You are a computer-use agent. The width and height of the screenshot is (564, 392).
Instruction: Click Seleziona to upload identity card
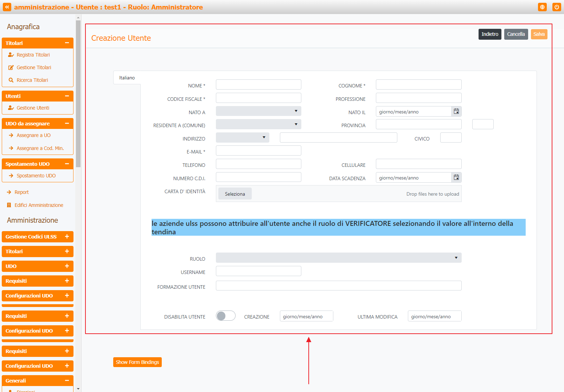[235, 194]
